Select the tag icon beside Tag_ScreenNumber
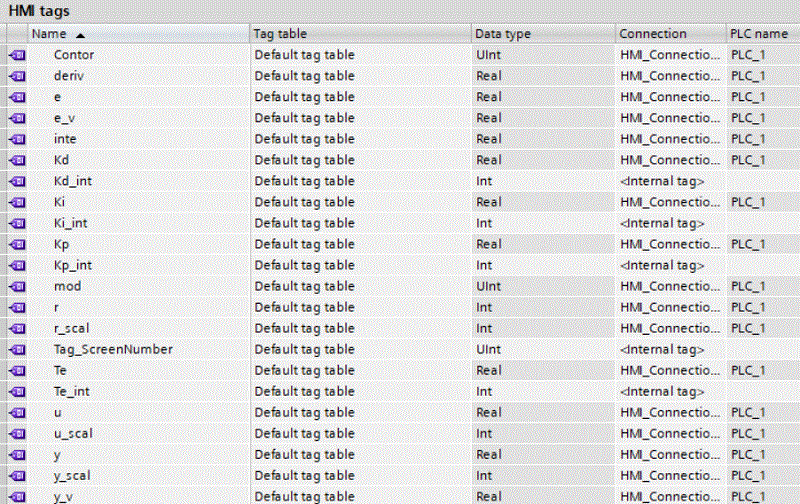 point(16,349)
